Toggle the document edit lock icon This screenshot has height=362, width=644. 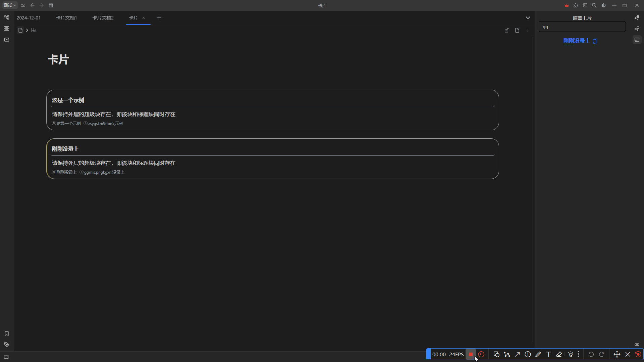tap(506, 30)
